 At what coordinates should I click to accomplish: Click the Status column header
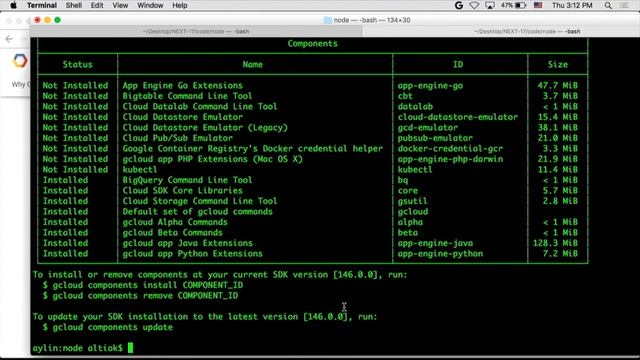click(78, 64)
